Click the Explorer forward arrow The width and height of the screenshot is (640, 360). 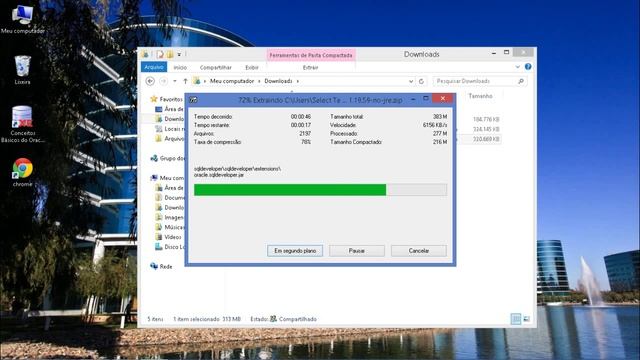point(163,81)
